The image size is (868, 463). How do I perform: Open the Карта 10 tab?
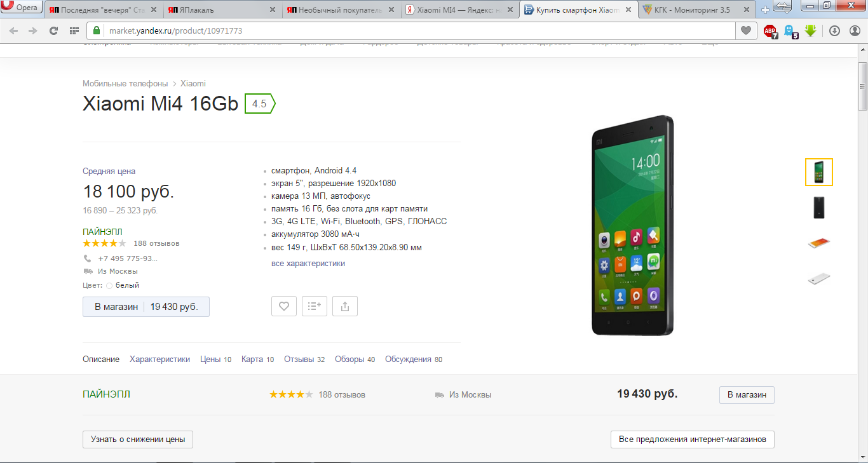[x=257, y=359]
